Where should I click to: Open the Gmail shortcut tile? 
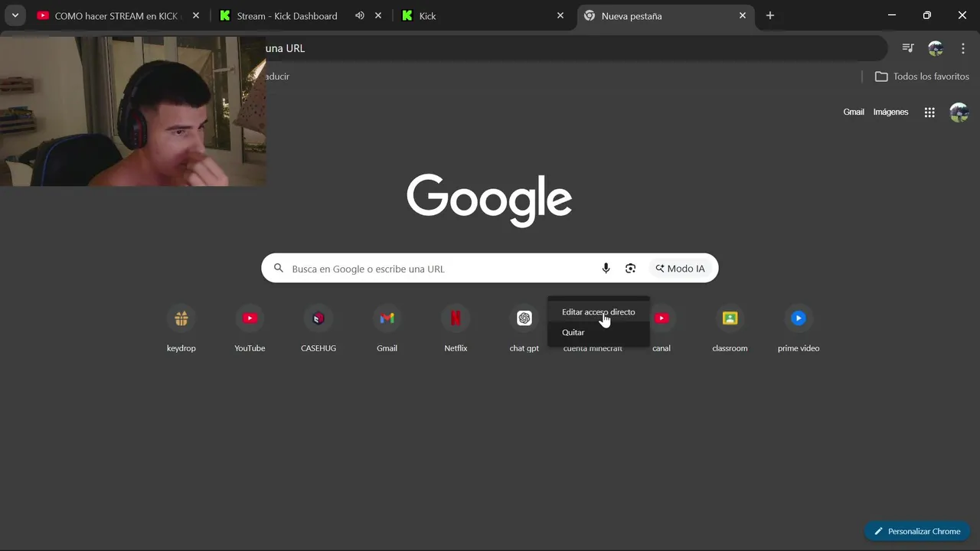click(x=387, y=327)
